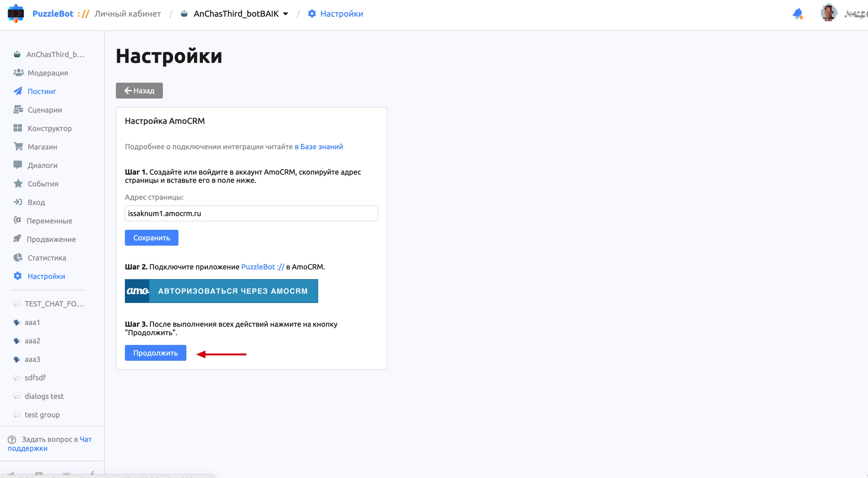
Task: Click the bot icon next to AnChasThird_botBAIK
Action: (184, 13)
